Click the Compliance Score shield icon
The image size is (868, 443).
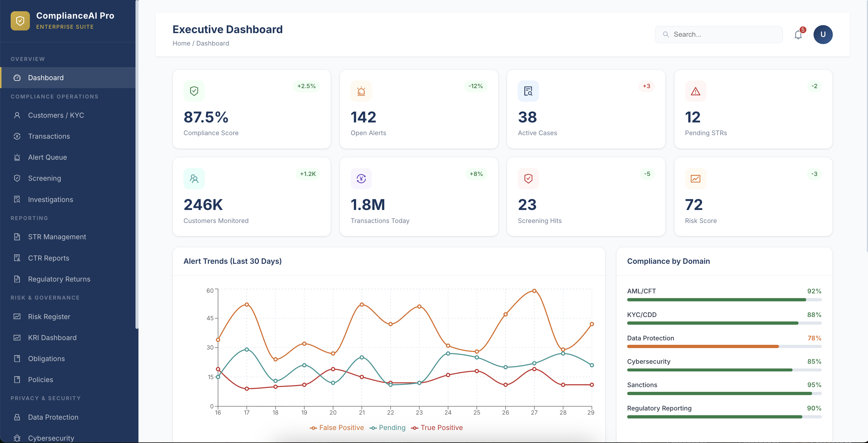[194, 91]
